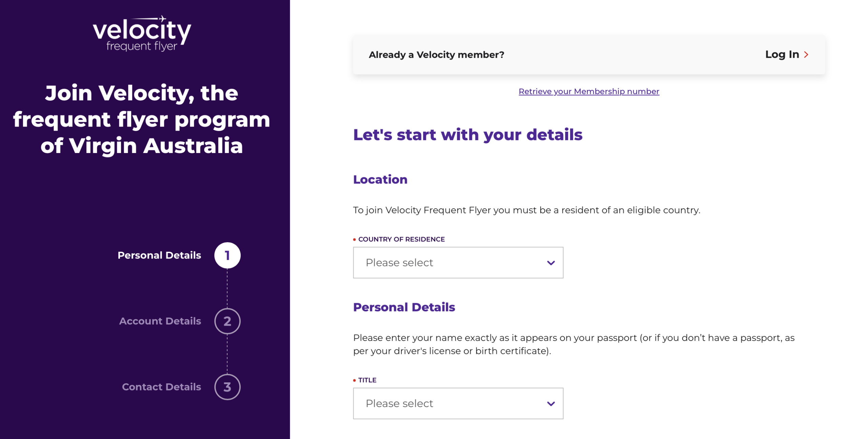868x439 pixels.
Task: Open the Title dropdown
Action: click(x=458, y=403)
